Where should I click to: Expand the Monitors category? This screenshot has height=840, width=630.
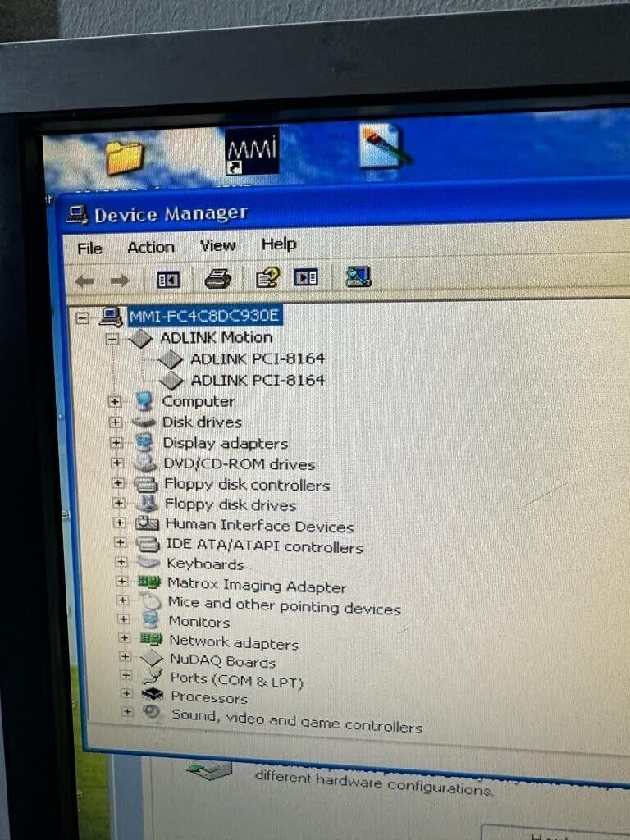coord(124,619)
